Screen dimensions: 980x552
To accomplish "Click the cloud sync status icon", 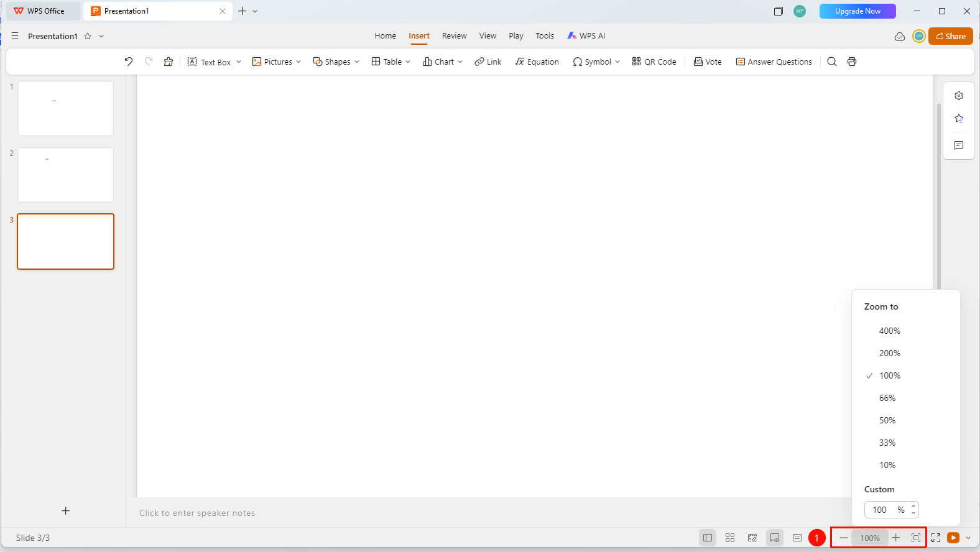I will click(900, 36).
